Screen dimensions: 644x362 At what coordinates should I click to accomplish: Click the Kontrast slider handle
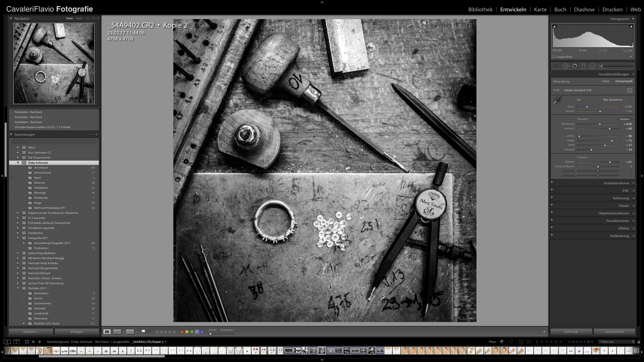pyautogui.click(x=610, y=129)
